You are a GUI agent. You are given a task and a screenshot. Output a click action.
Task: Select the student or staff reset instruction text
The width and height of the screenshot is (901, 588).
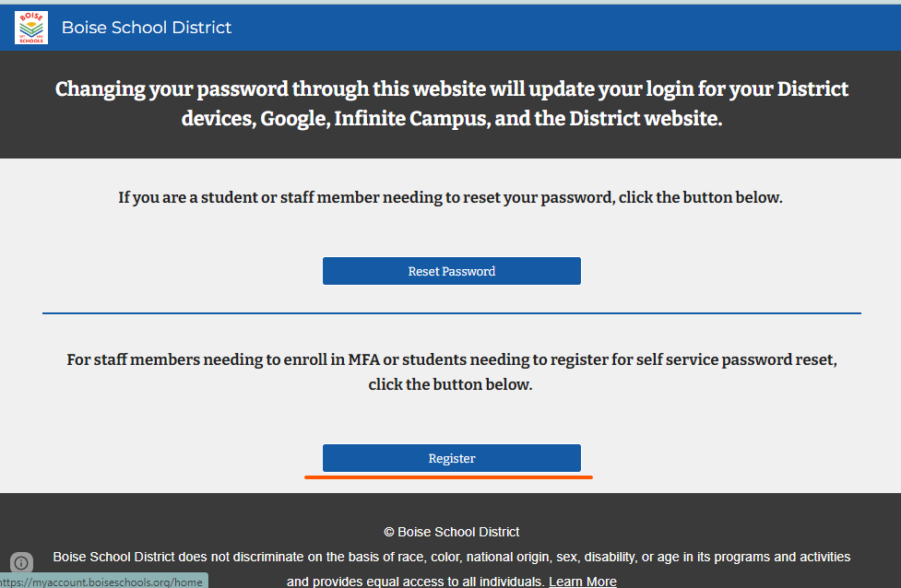450,197
